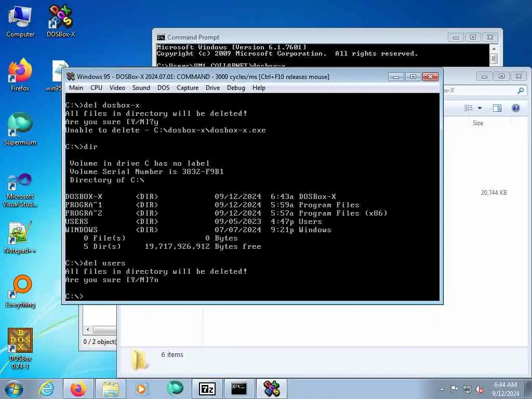The width and height of the screenshot is (532, 399).
Task: Open Microsoft Visual Studio desktop shortcut
Action: tap(20, 190)
